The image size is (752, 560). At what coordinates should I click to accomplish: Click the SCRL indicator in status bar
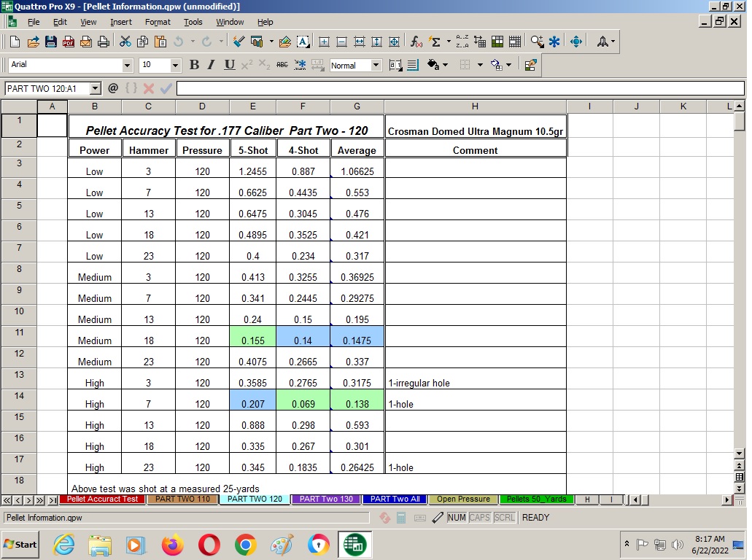coord(505,517)
